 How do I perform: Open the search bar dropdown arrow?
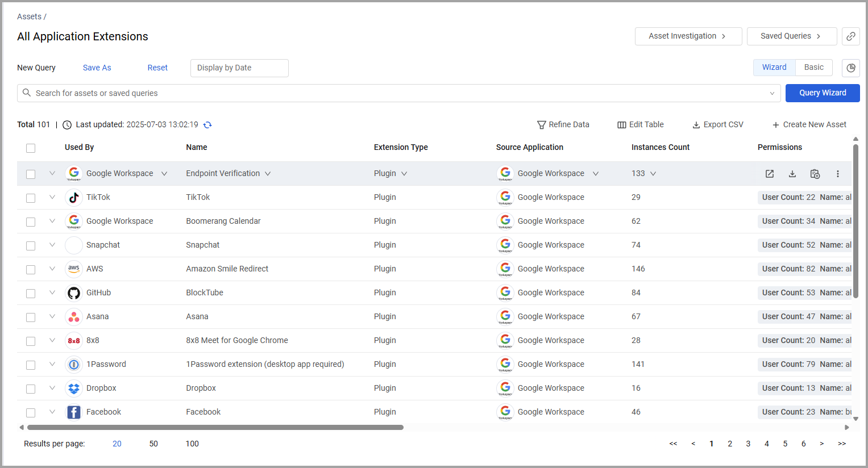pos(772,93)
